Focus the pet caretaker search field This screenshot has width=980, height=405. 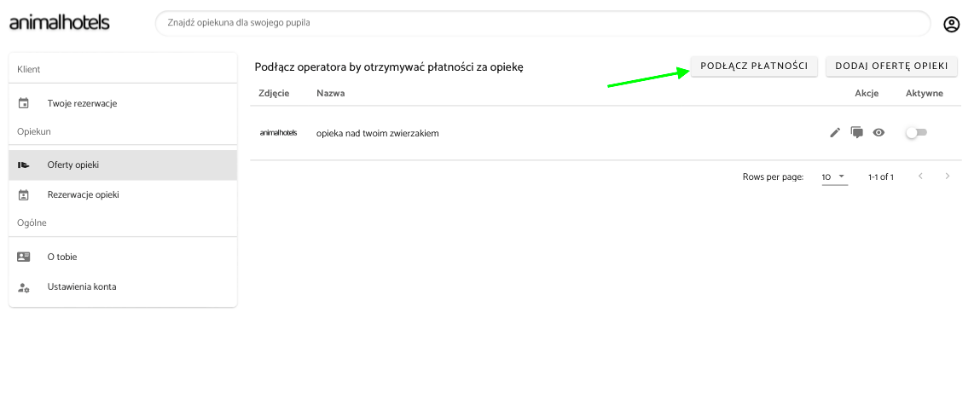click(x=542, y=23)
